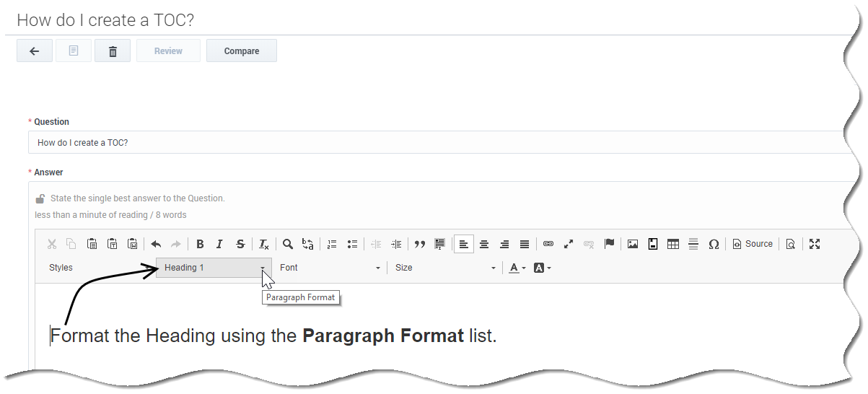The width and height of the screenshot is (868, 394).
Task: Click the Source view button
Action: [x=753, y=244]
